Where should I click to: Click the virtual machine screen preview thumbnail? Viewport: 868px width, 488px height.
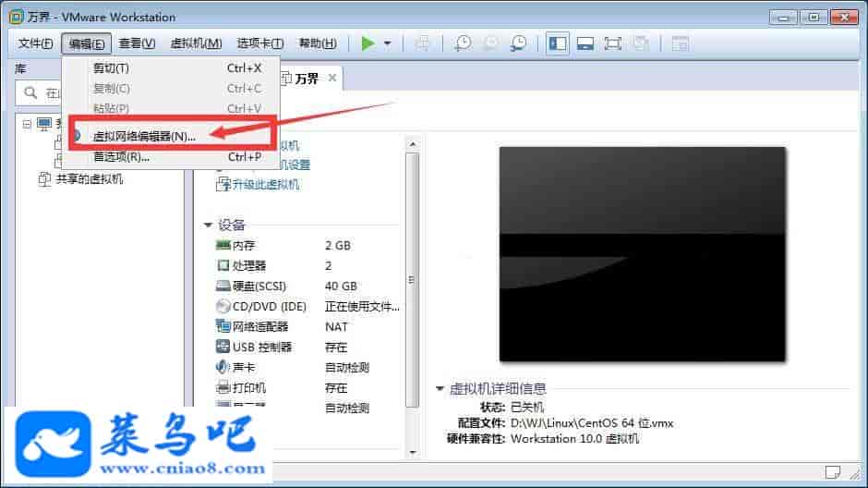pos(642,254)
